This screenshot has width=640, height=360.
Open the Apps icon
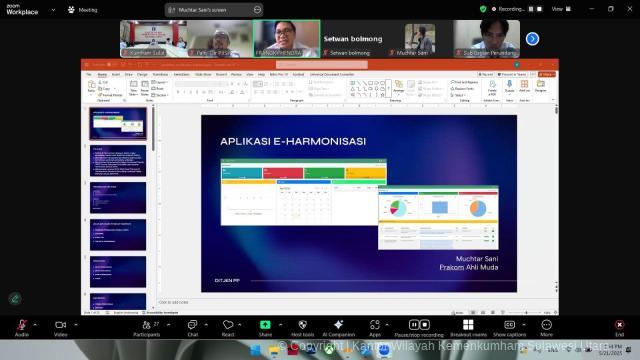coord(375,325)
